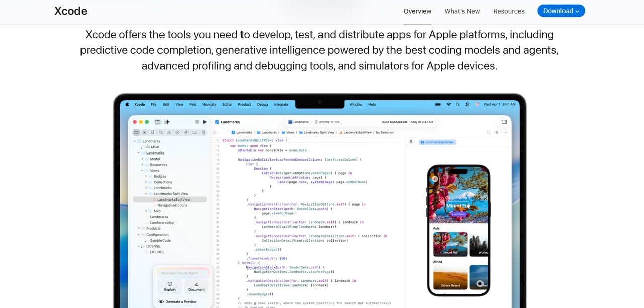
Task: Click the eye icon beside Generate a Preview
Action: [x=161, y=302]
